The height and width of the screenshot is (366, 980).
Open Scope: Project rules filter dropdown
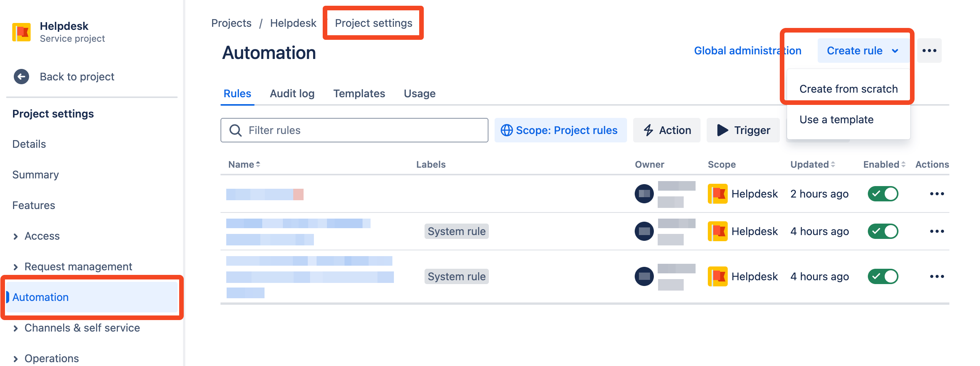pyautogui.click(x=560, y=130)
